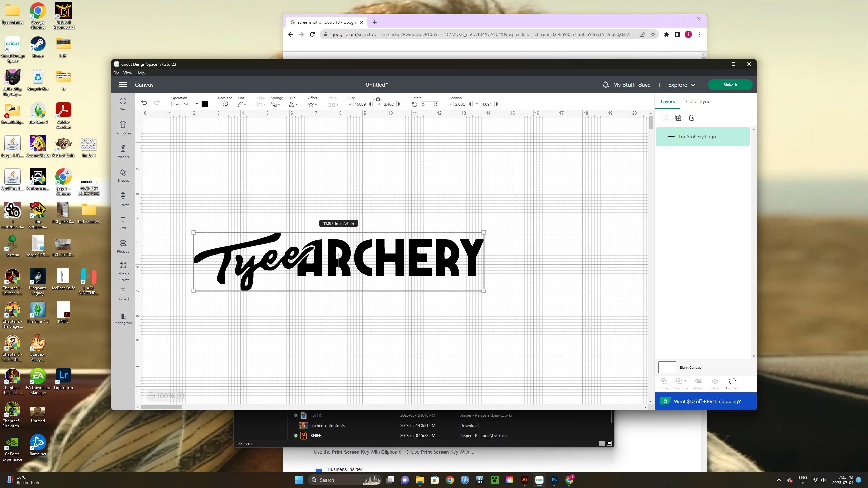868x488 pixels.
Task: Click the Deselect icon
Action: (x=224, y=104)
